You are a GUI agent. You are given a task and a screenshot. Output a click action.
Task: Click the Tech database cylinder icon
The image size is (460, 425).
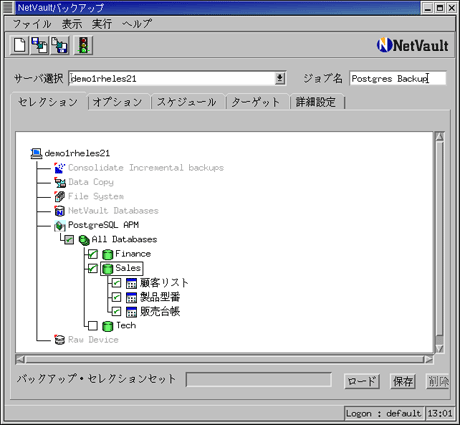pyautogui.click(x=107, y=326)
